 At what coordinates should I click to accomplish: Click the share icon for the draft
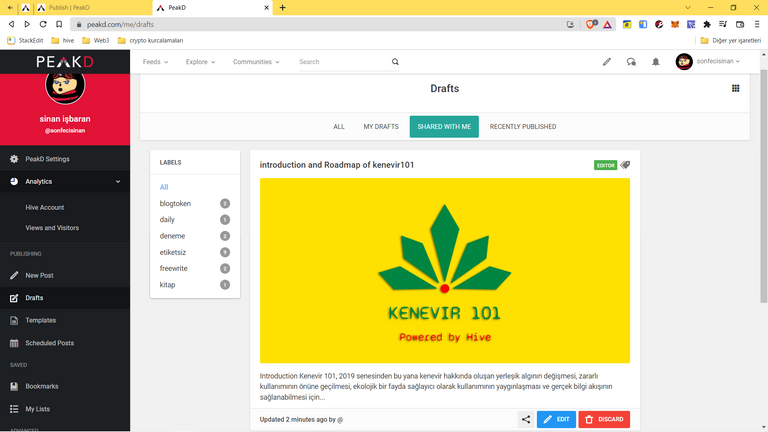(x=526, y=419)
